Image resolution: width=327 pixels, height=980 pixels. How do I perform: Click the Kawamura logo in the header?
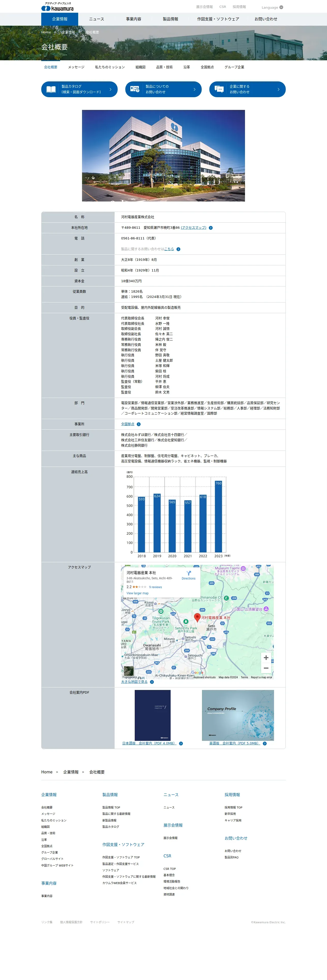58,6
